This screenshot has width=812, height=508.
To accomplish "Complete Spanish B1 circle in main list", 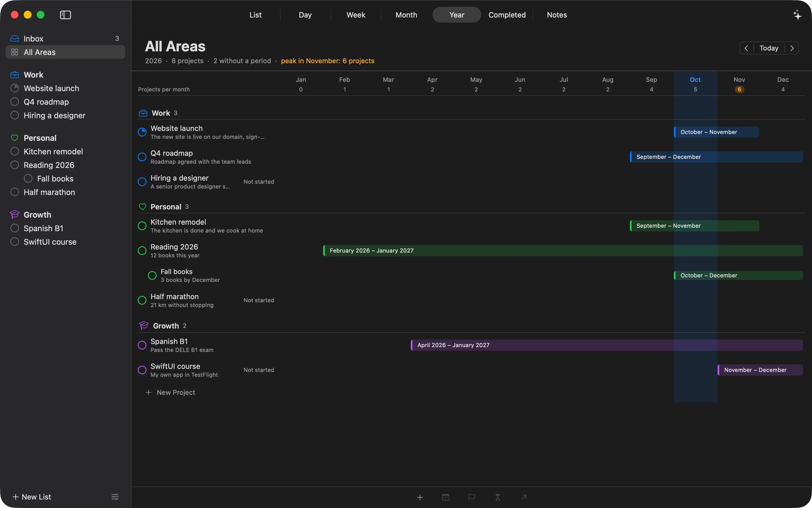I will 142,345.
